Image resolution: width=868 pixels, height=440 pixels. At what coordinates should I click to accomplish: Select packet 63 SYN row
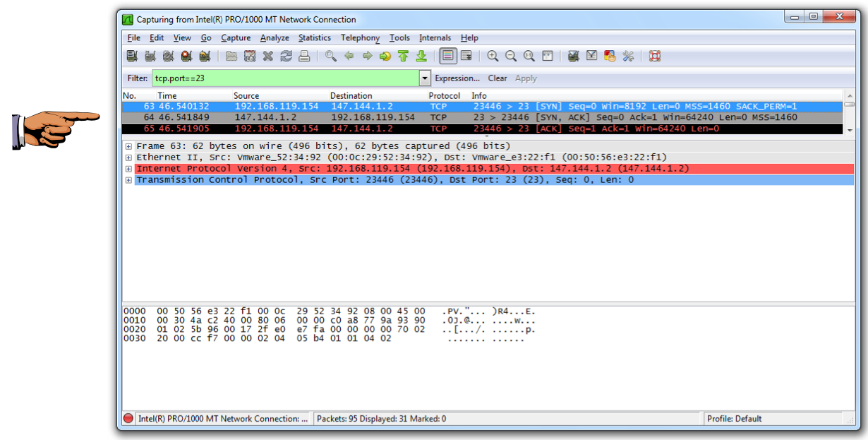pyautogui.click(x=483, y=106)
